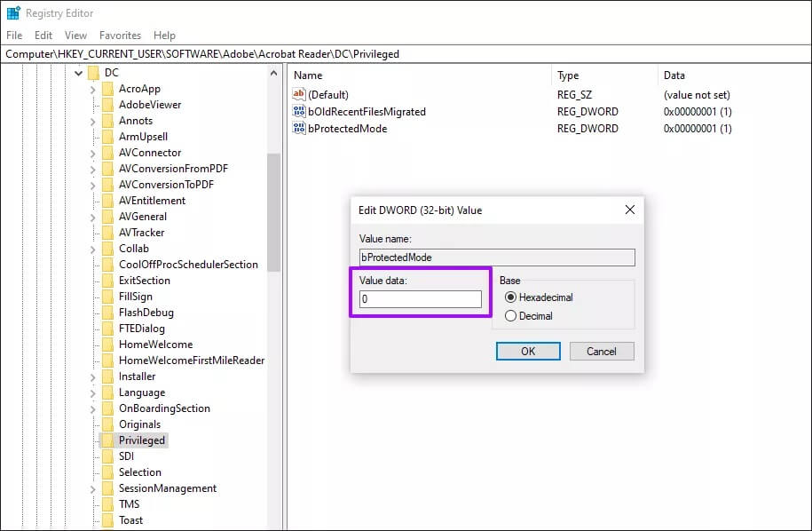Screen dimensions: 812x531
Task: Click the tree pane scrollbar thumb
Action: tap(273, 212)
